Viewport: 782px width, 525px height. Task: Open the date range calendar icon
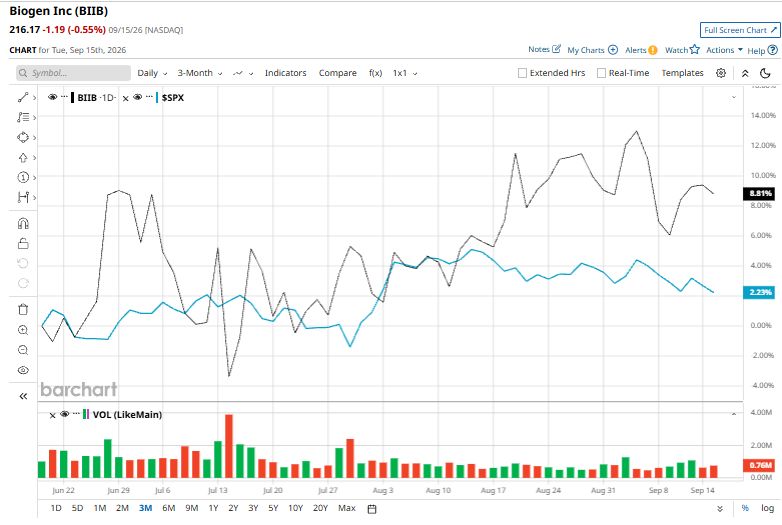[372, 509]
